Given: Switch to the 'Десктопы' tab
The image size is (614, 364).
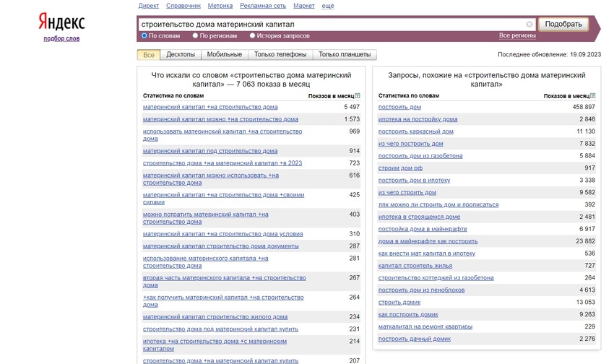Looking at the screenshot, I should (x=180, y=54).
